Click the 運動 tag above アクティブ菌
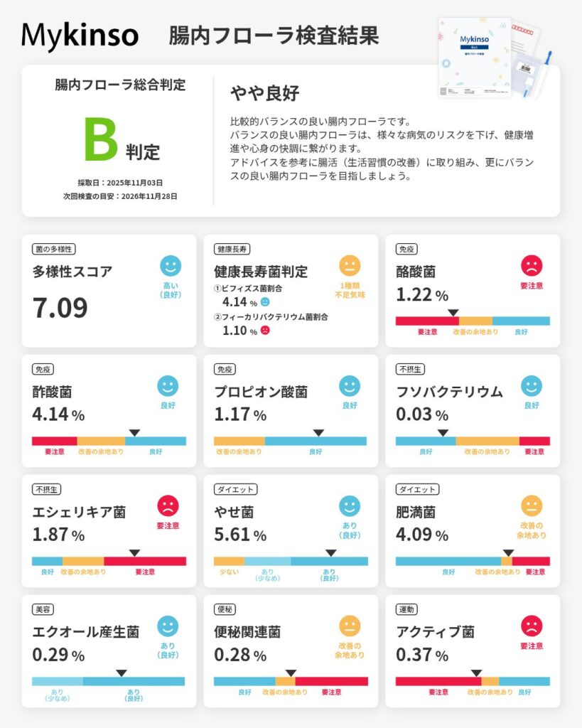The image size is (582, 728). pos(407,610)
